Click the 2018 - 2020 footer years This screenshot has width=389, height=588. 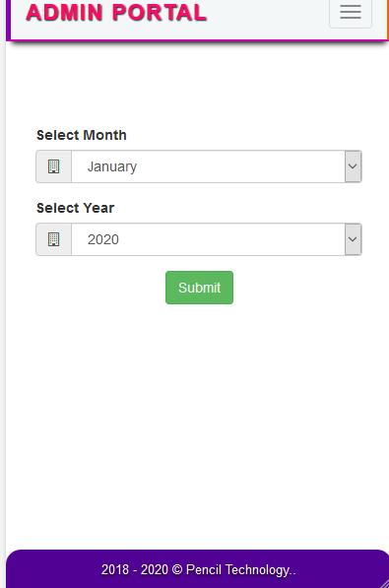[135, 570]
